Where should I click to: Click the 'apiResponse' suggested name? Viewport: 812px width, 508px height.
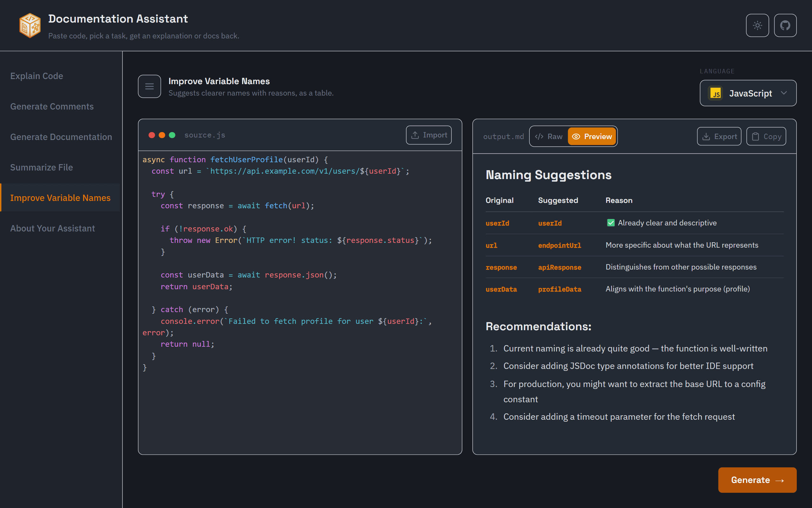(x=559, y=267)
